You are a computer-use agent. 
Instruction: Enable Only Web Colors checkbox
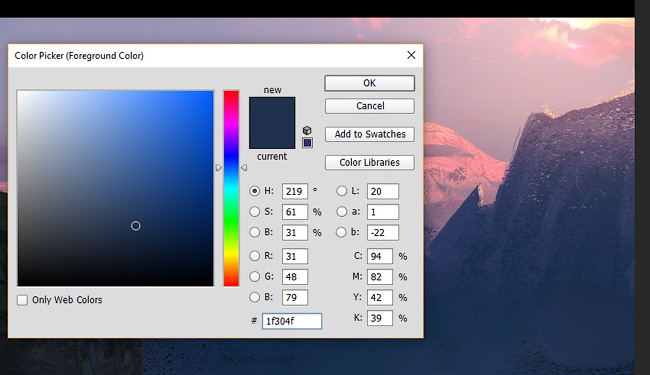pyautogui.click(x=22, y=300)
